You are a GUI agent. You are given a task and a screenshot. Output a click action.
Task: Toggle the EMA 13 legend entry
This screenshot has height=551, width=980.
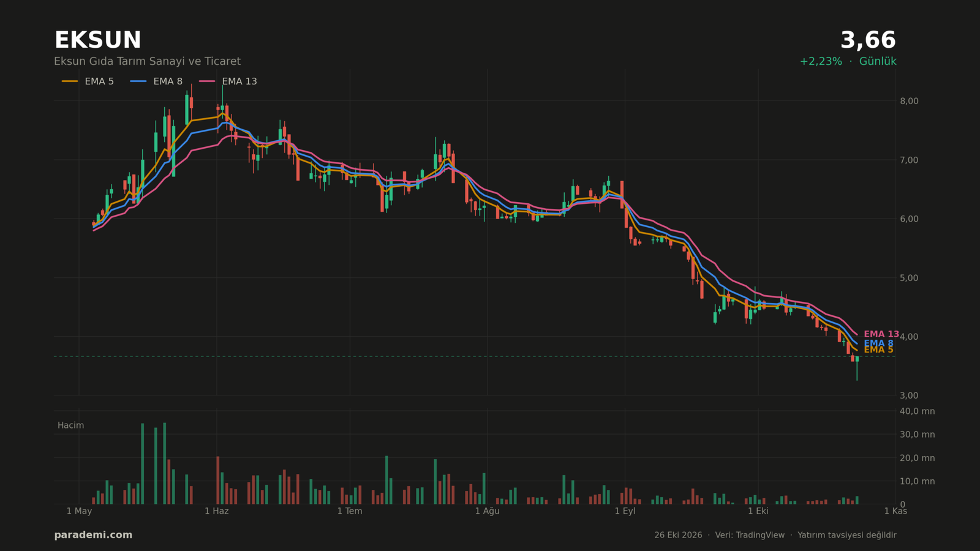pos(228,81)
